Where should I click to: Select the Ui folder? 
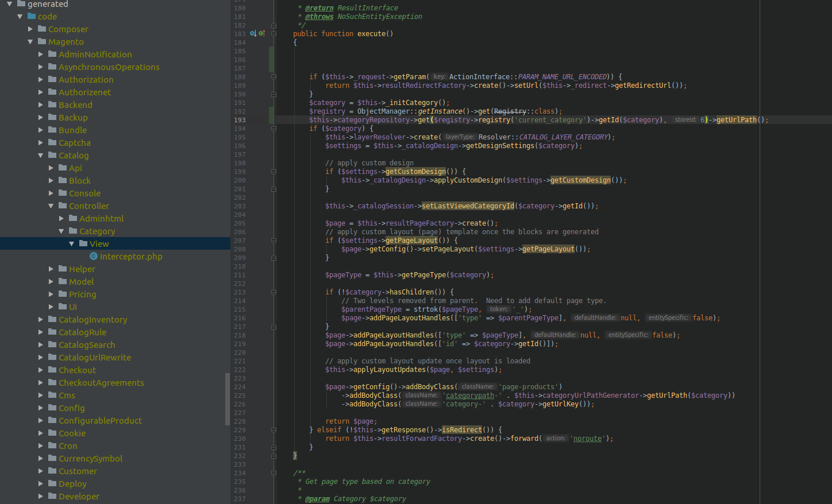(72, 307)
